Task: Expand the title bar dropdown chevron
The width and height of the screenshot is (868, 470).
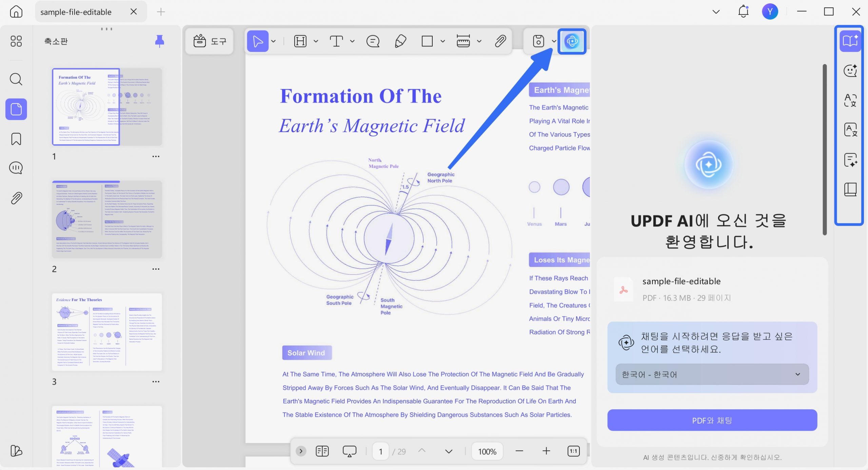Action: [x=716, y=12]
